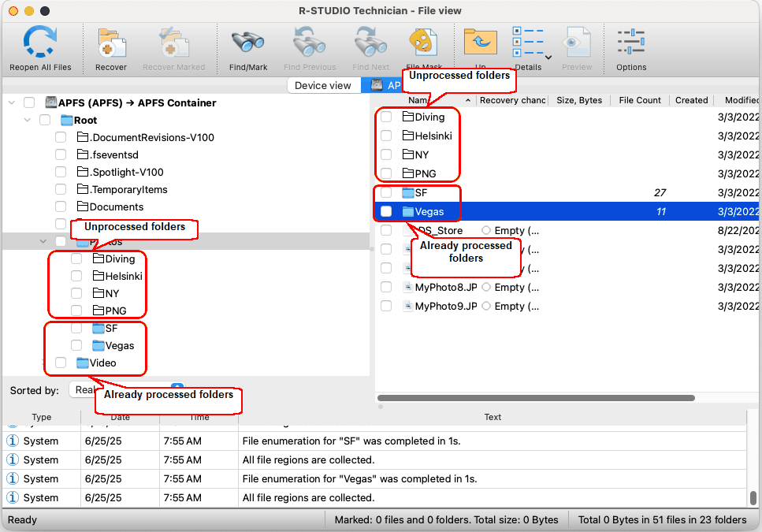Screen dimensions: 762x532
Task: Collapse the Root folder node
Action: pos(28,120)
